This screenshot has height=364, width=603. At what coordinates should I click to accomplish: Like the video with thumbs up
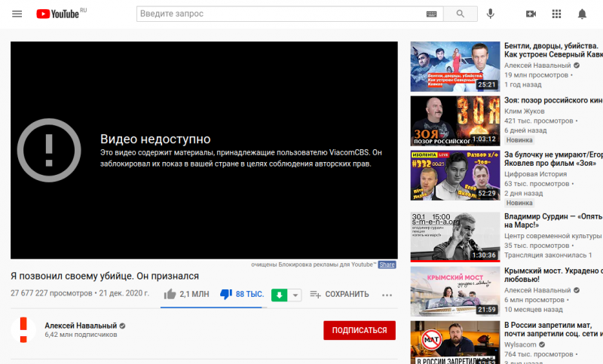170,294
